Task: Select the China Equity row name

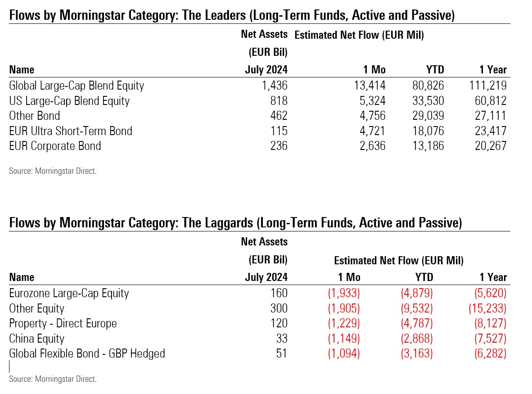Action: pos(36,339)
